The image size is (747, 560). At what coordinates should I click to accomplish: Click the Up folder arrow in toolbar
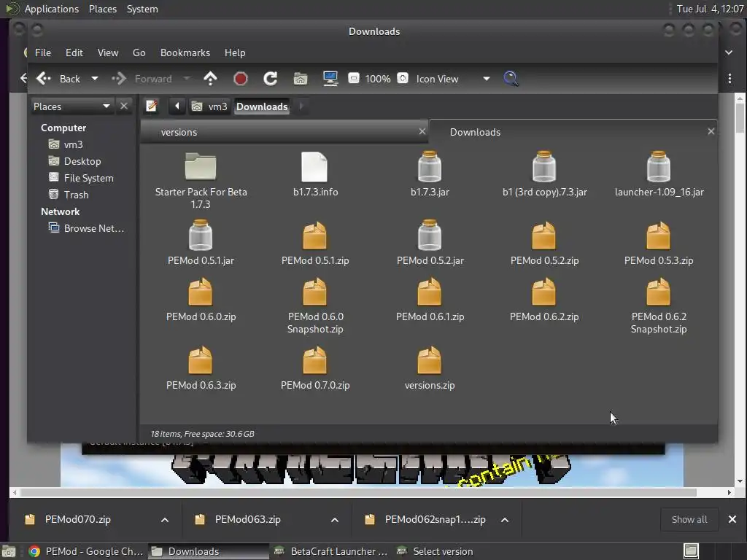click(210, 79)
